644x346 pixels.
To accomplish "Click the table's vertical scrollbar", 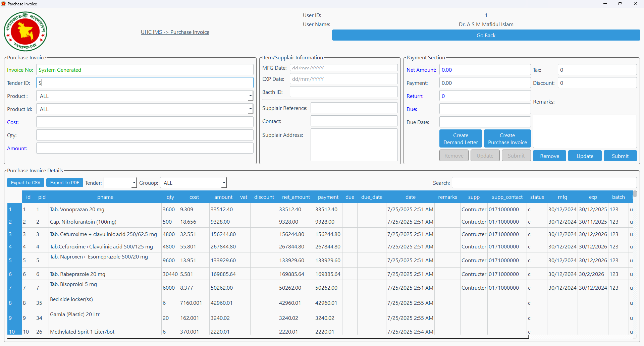I will click(x=635, y=194).
